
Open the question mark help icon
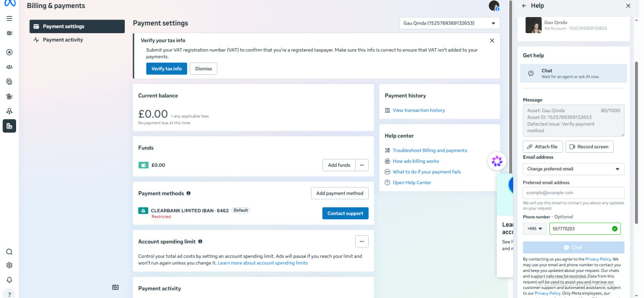click(9, 294)
